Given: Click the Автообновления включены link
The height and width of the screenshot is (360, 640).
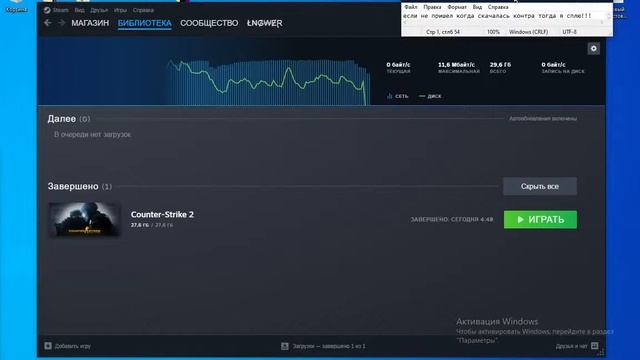Looking at the screenshot, I should click(x=543, y=118).
